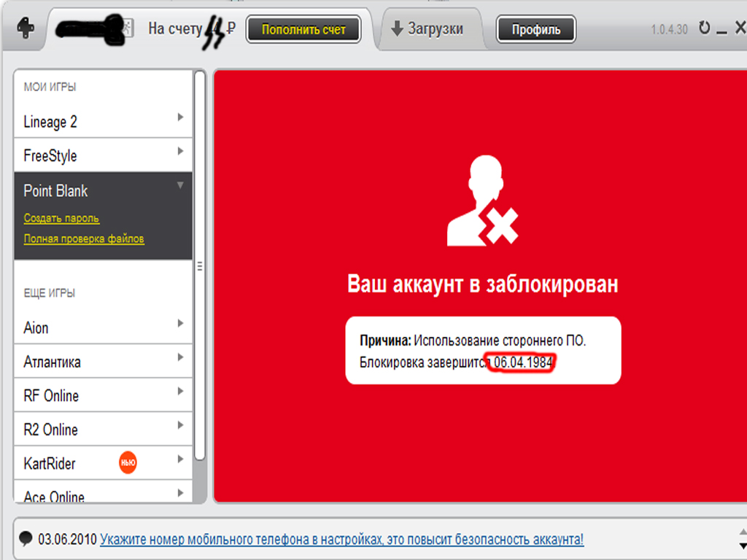747x560 pixels.
Task: Open the Загрузки tab
Action: [427, 29]
